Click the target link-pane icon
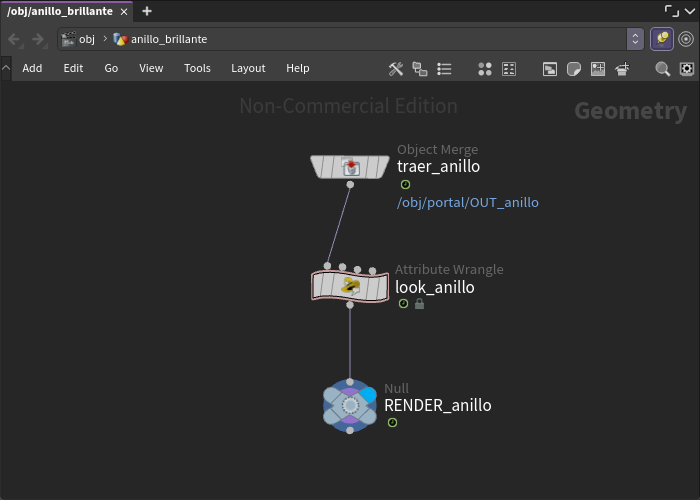This screenshot has height=500, width=700. 686,39
